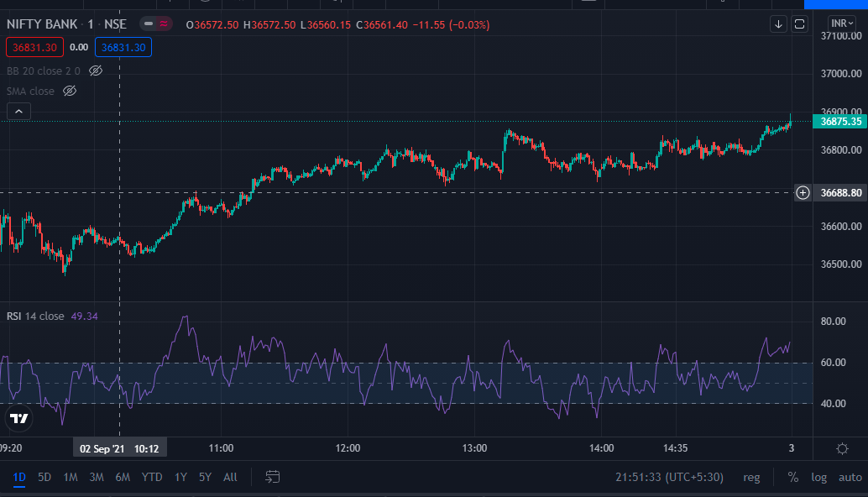Click the BB 20 close 2 0 label

(43, 71)
